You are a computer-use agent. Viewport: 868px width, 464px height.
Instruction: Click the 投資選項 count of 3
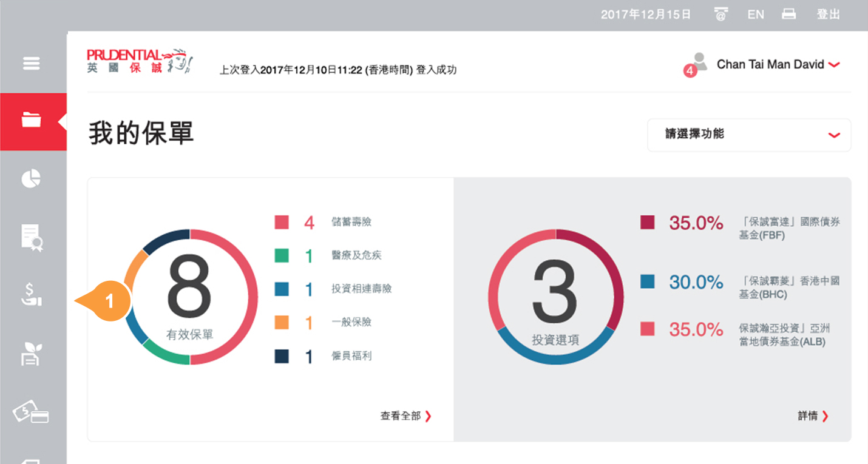555,292
